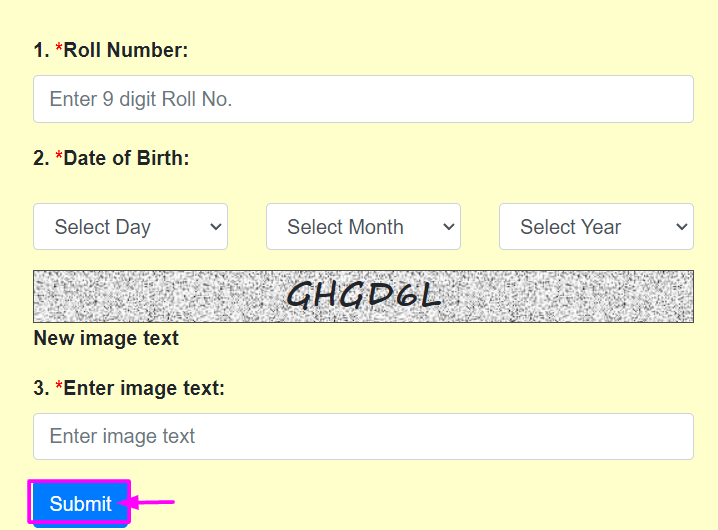This screenshot has width=718, height=530.
Task: Open the Select Day dropdown
Action: (130, 227)
